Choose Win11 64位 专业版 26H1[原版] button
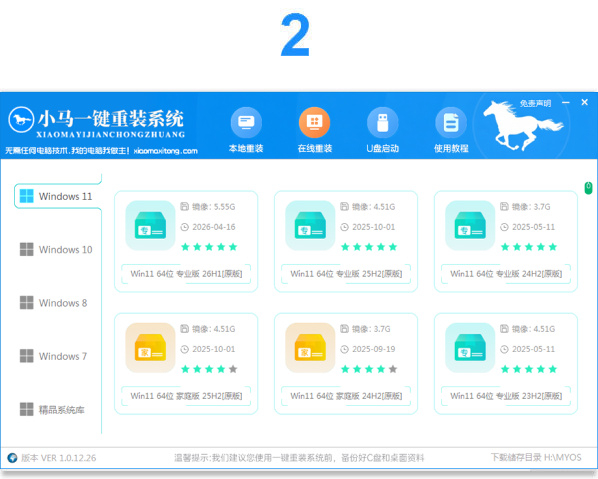 (186, 274)
